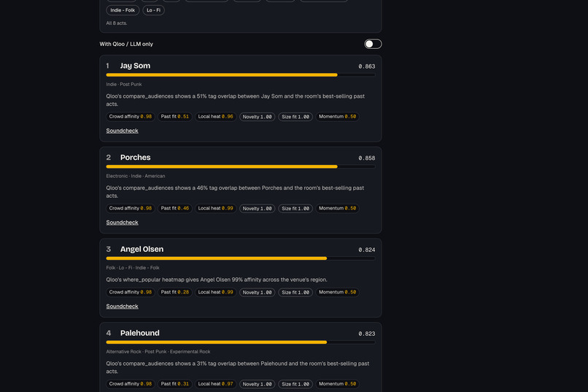Click Jay Som score bar
Screen dimensions: 588x392
[x=240, y=75]
